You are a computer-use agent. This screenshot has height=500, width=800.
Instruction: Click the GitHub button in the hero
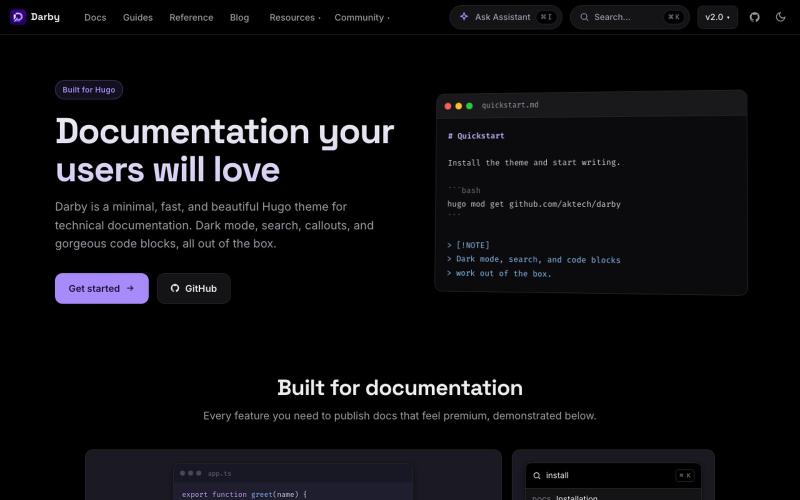tap(194, 288)
